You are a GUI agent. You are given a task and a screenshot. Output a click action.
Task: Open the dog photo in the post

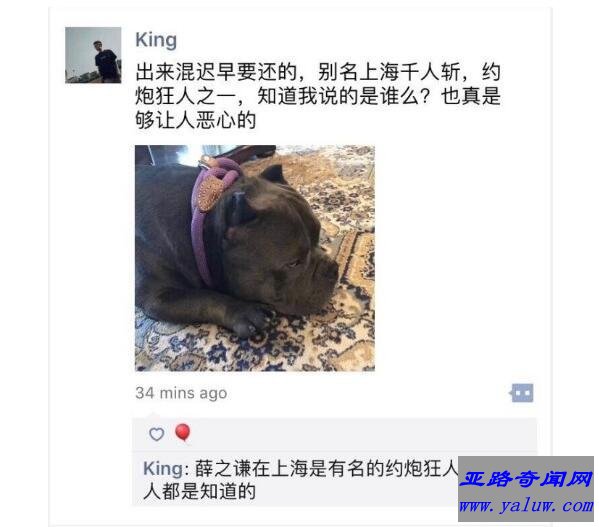[x=255, y=258]
